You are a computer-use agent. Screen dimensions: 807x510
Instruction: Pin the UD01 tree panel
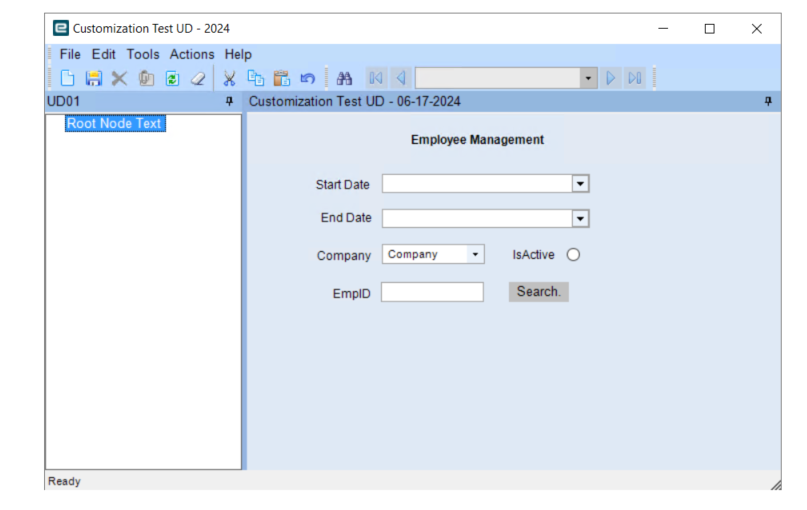click(230, 101)
